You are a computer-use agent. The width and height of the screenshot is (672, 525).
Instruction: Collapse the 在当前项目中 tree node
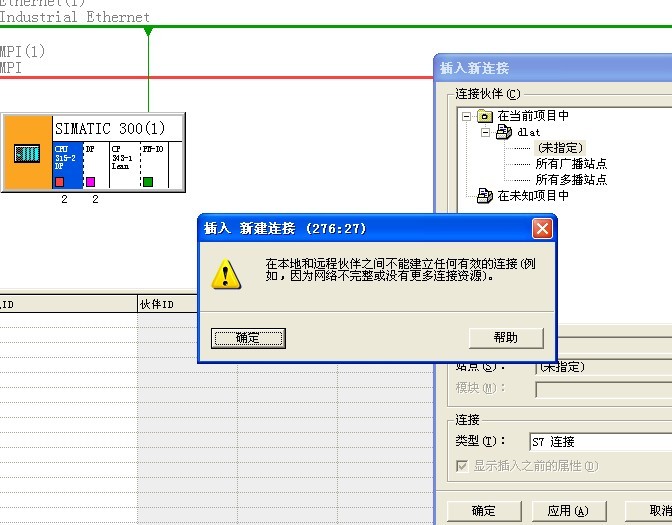pos(466,116)
